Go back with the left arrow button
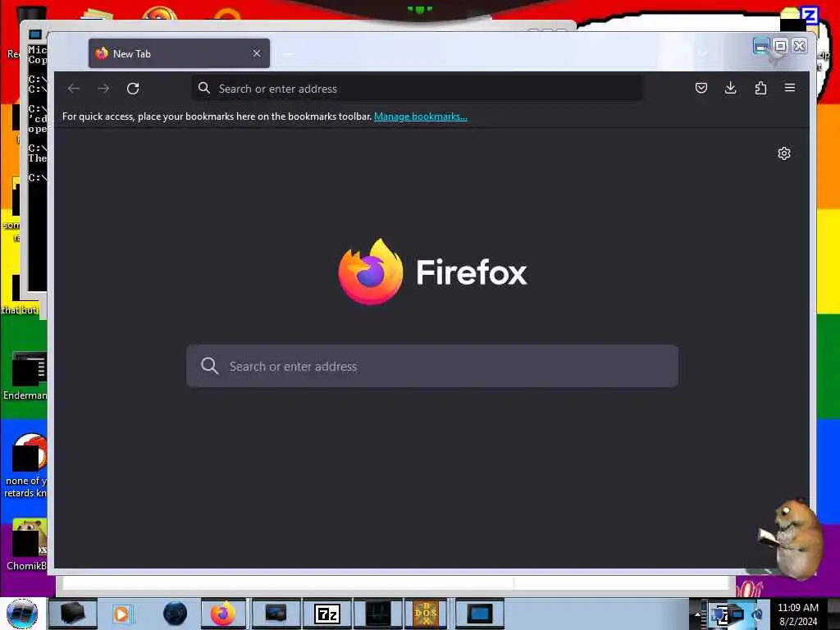Image resolution: width=840 pixels, height=630 pixels. [x=74, y=89]
